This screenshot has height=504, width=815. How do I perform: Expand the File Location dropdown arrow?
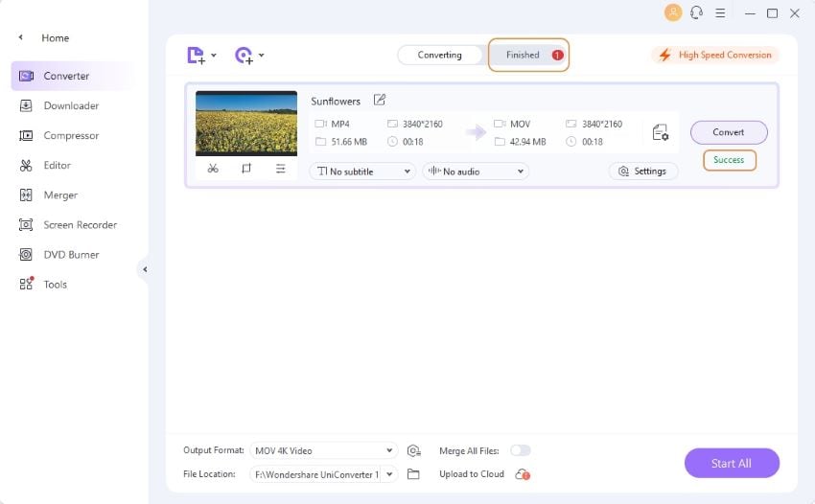[389, 474]
